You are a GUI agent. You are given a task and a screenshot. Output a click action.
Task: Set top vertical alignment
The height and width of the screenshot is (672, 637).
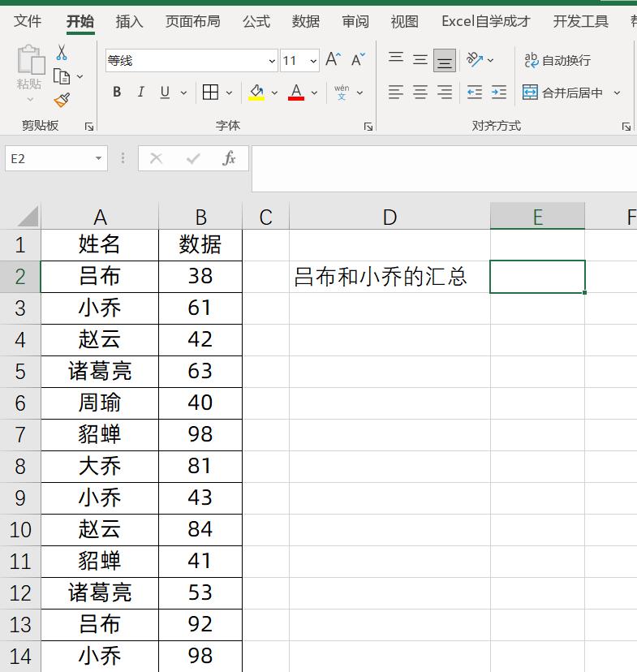coord(395,59)
